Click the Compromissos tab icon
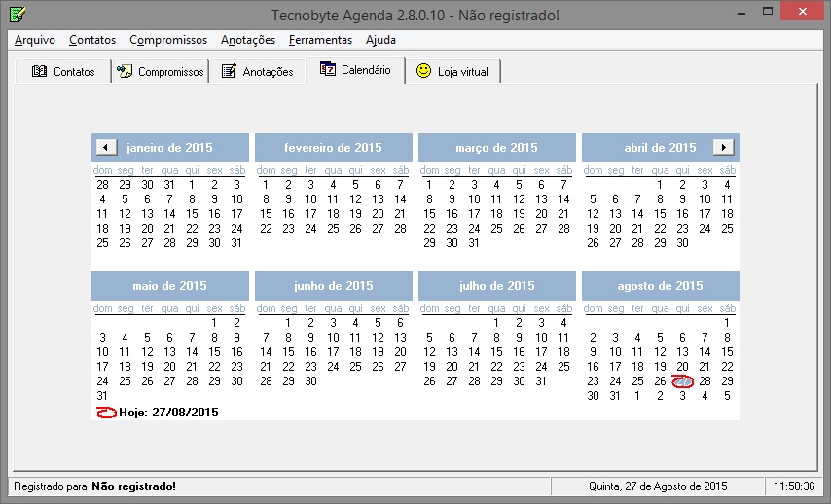831x504 pixels. click(126, 71)
